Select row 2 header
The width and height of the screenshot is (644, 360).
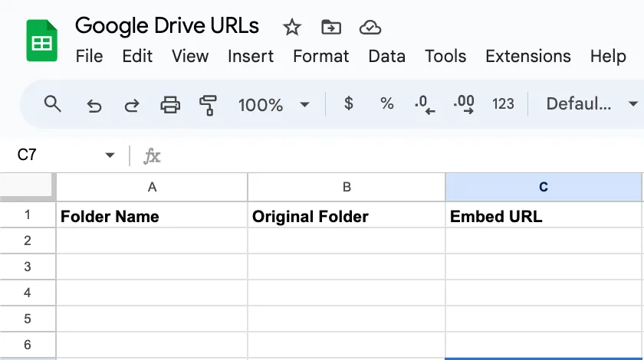(28, 241)
